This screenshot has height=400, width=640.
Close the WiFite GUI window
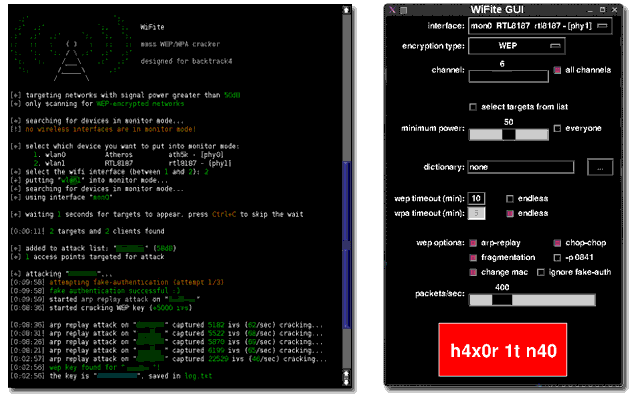[x=615, y=9]
